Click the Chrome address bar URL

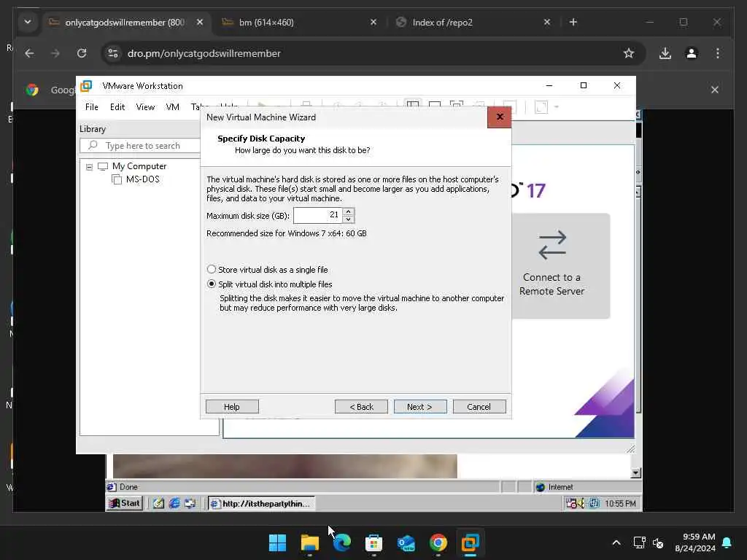[x=204, y=53]
